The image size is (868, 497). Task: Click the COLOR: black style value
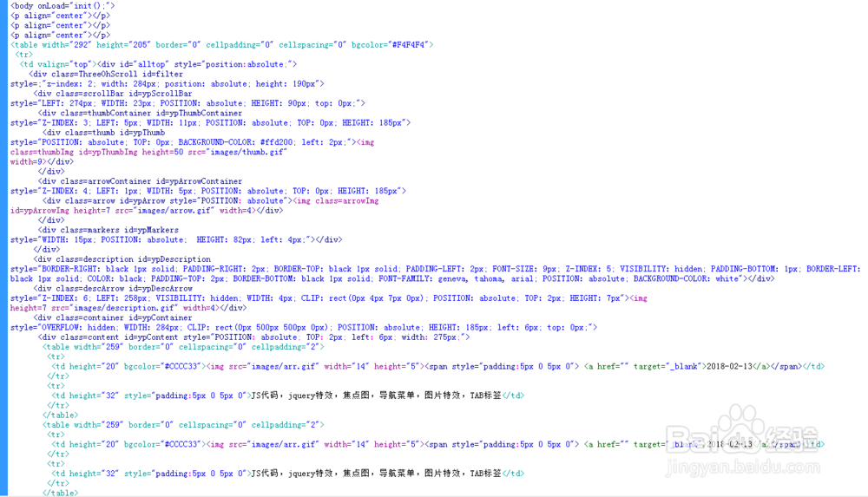click(115, 279)
